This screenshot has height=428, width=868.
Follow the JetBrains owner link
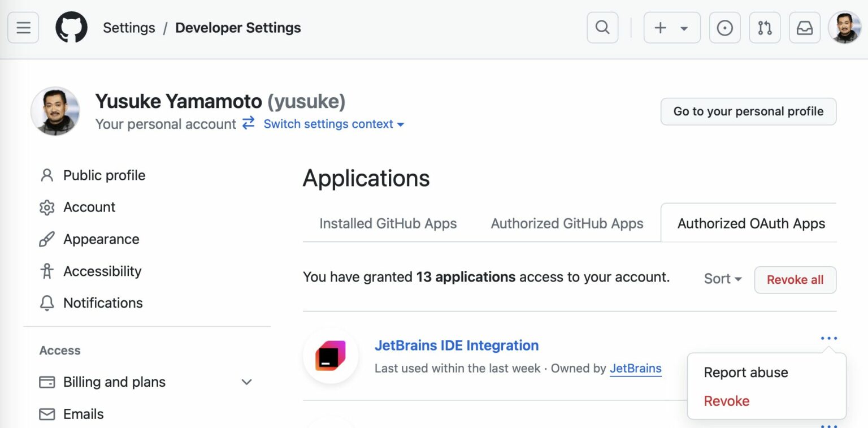point(636,368)
